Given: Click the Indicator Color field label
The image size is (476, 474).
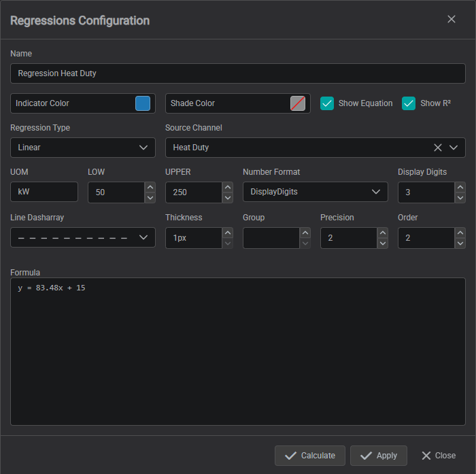Looking at the screenshot, I should 42,103.
